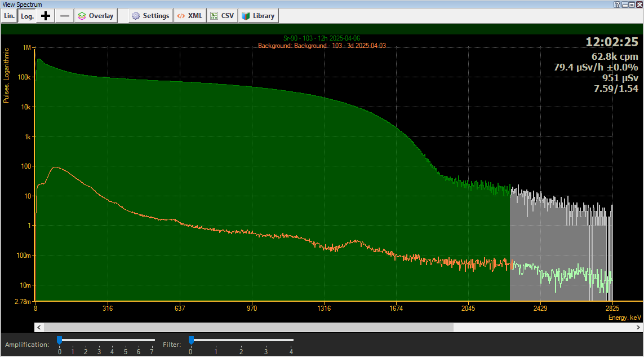Image resolution: width=644 pixels, height=357 pixels.
Task: Click the Filter slider handle
Action: click(191, 340)
